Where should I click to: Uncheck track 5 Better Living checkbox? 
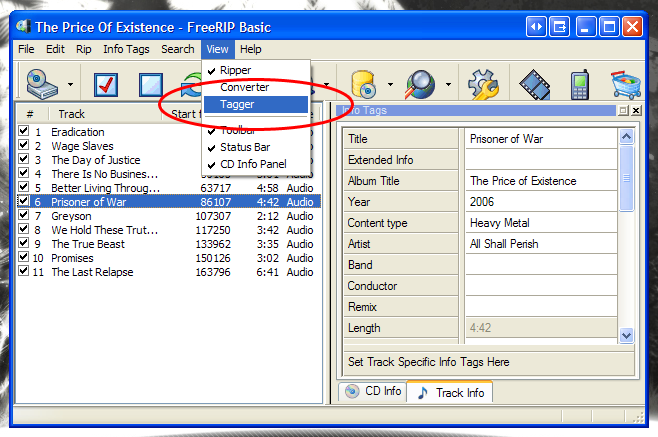pos(24,187)
